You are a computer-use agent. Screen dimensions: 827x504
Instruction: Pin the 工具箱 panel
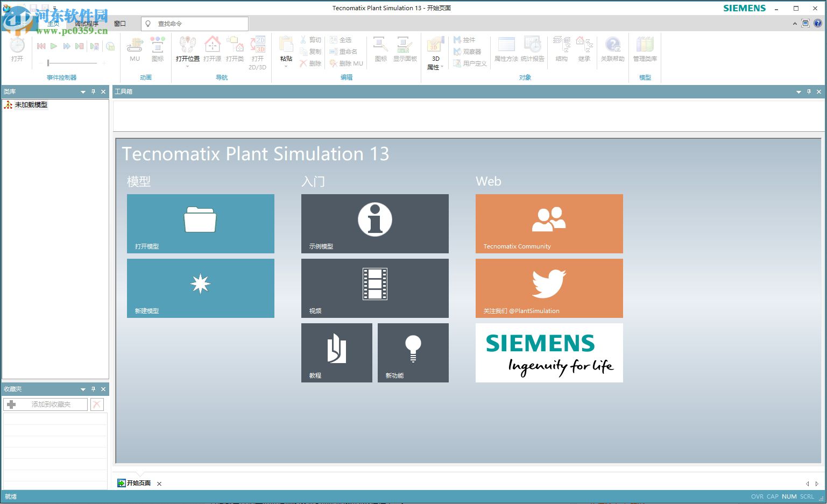[809, 92]
